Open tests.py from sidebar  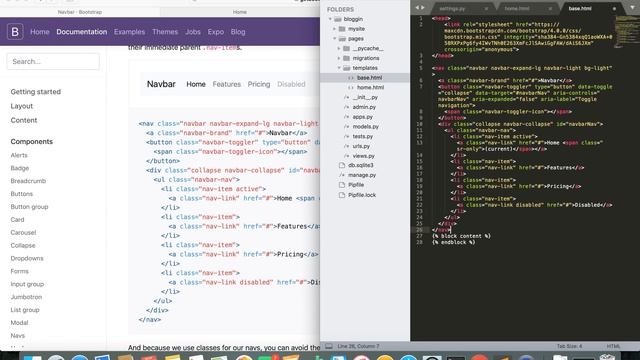click(x=362, y=136)
